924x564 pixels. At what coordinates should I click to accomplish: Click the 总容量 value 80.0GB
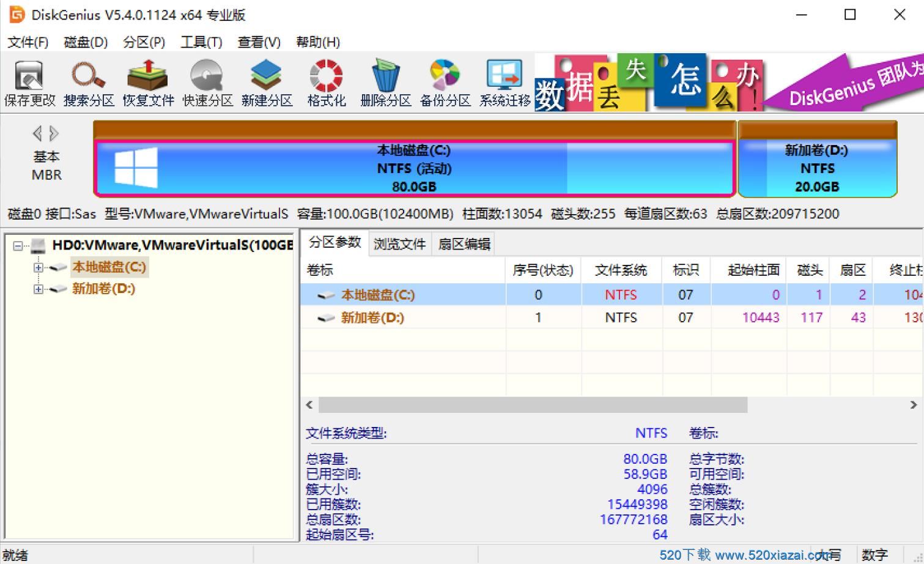tap(645, 459)
